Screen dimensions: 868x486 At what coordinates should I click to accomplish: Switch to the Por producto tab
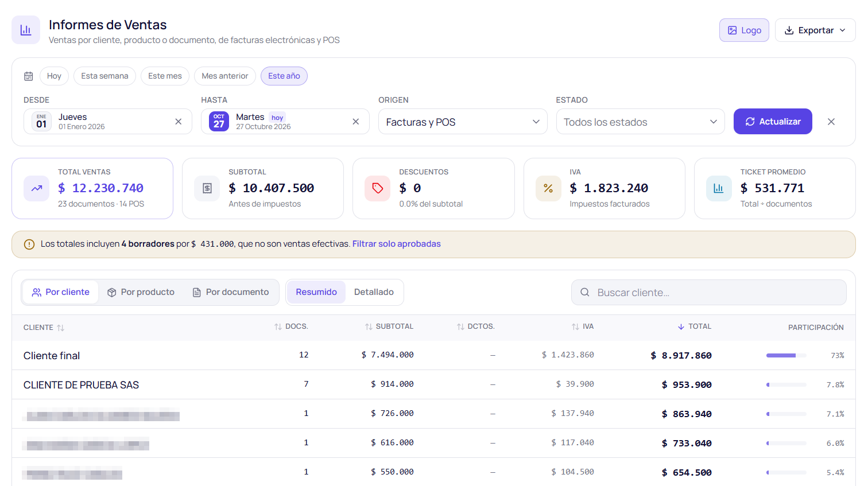[x=141, y=292]
